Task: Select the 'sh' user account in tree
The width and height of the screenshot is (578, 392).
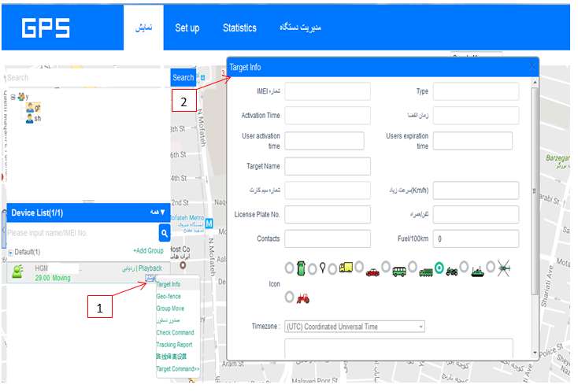Action: (34, 119)
